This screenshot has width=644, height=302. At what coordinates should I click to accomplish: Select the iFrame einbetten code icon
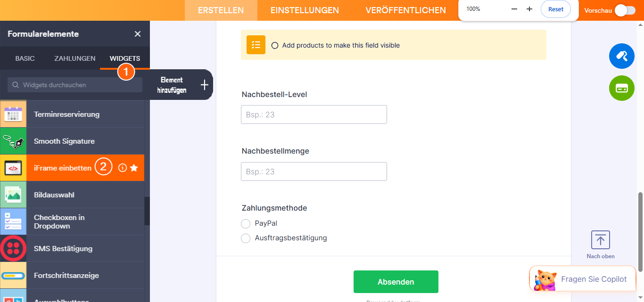point(13,167)
